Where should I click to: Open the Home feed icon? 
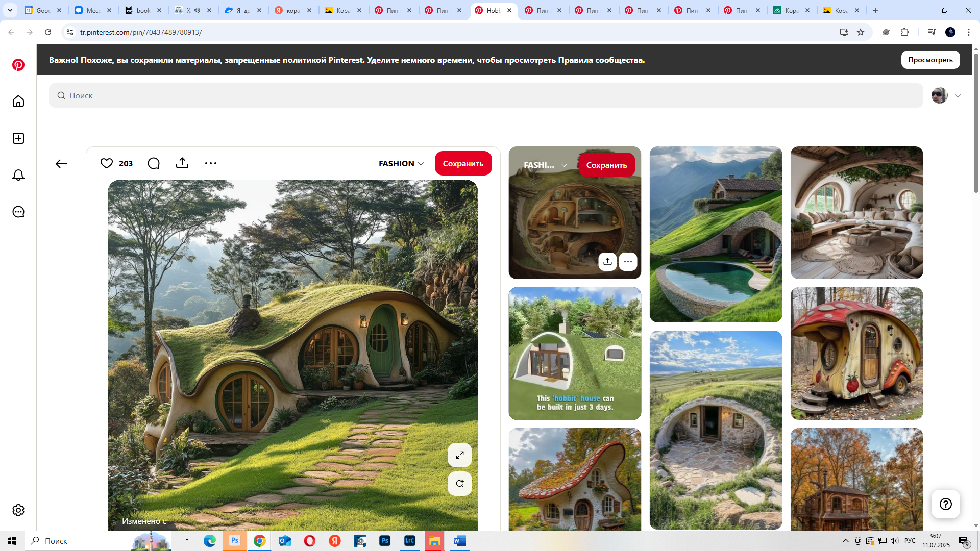pyautogui.click(x=18, y=102)
